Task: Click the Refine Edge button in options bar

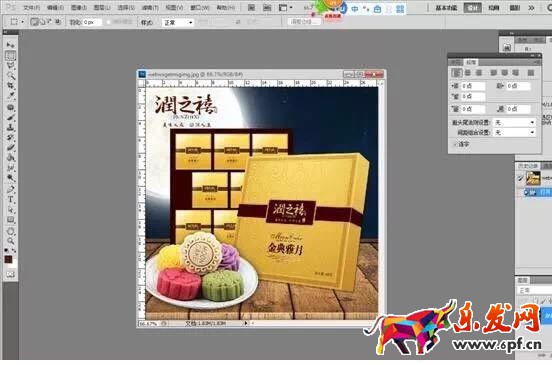Action: (x=304, y=22)
